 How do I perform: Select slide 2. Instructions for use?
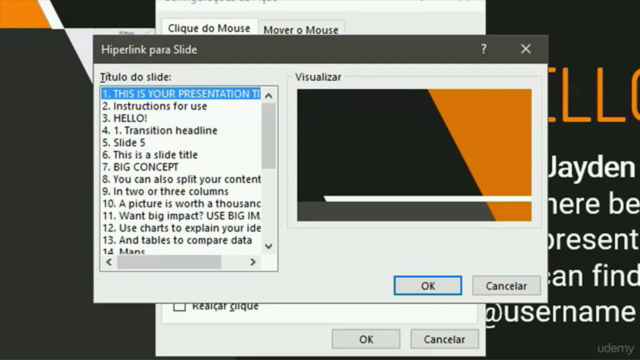[181, 106]
